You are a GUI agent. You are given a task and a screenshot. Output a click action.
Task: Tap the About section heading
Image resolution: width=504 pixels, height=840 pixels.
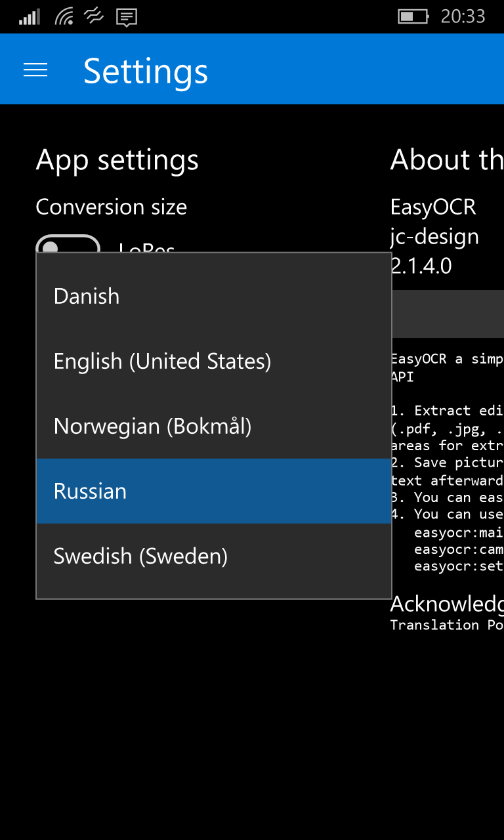pyautogui.click(x=446, y=160)
